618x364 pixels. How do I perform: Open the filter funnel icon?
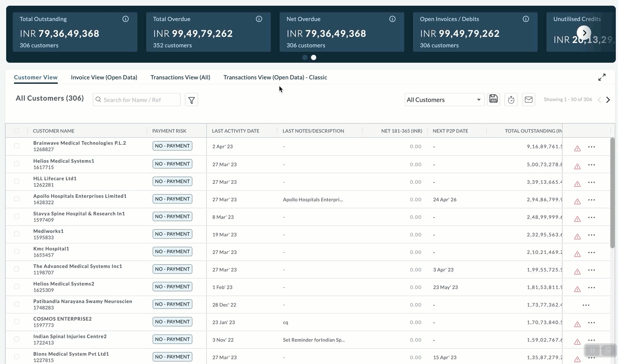[191, 100]
